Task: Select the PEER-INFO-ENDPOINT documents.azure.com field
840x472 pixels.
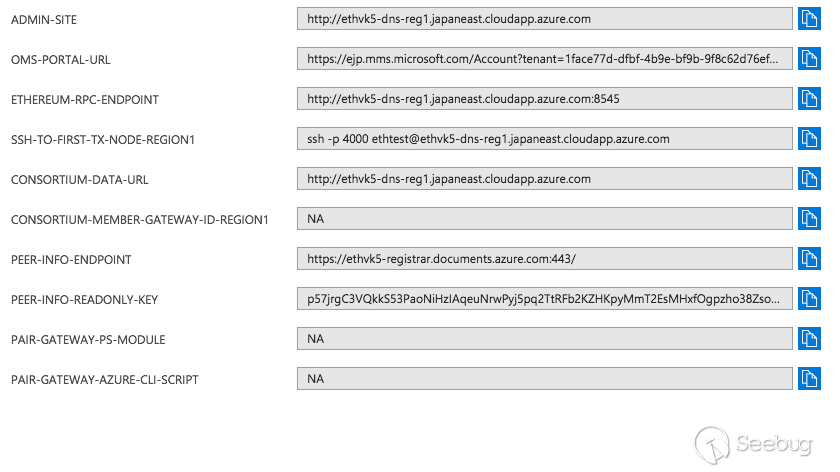Action: [x=545, y=259]
